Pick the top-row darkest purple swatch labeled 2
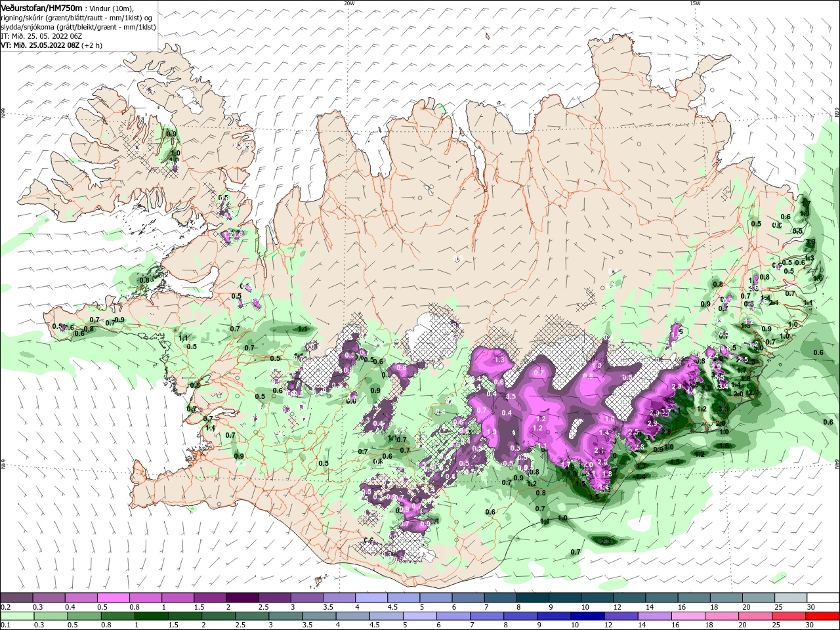This screenshot has width=840, height=630. (x=241, y=598)
